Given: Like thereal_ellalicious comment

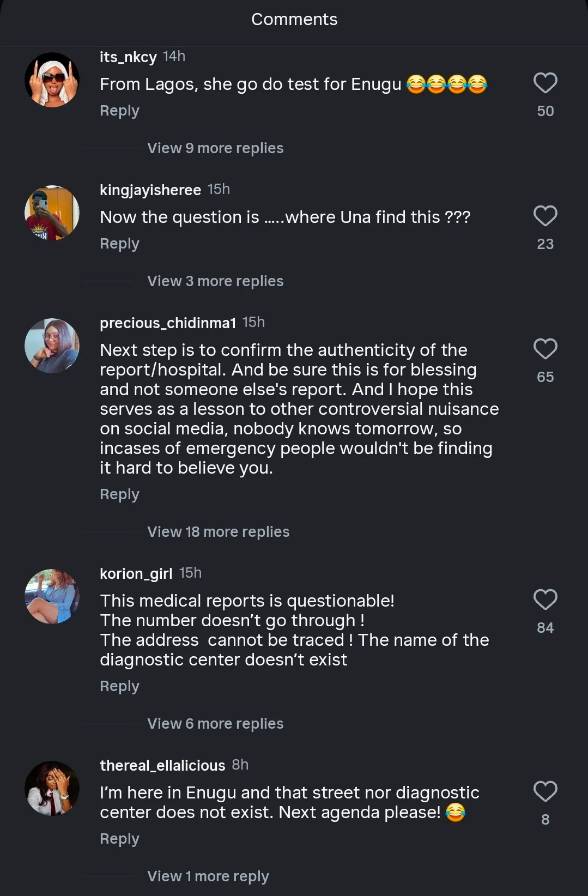Looking at the screenshot, I should 545,792.
